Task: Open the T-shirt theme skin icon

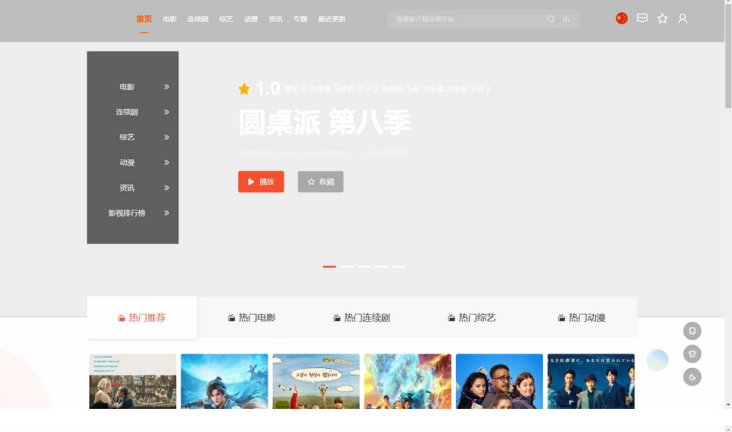Action: tap(692, 354)
